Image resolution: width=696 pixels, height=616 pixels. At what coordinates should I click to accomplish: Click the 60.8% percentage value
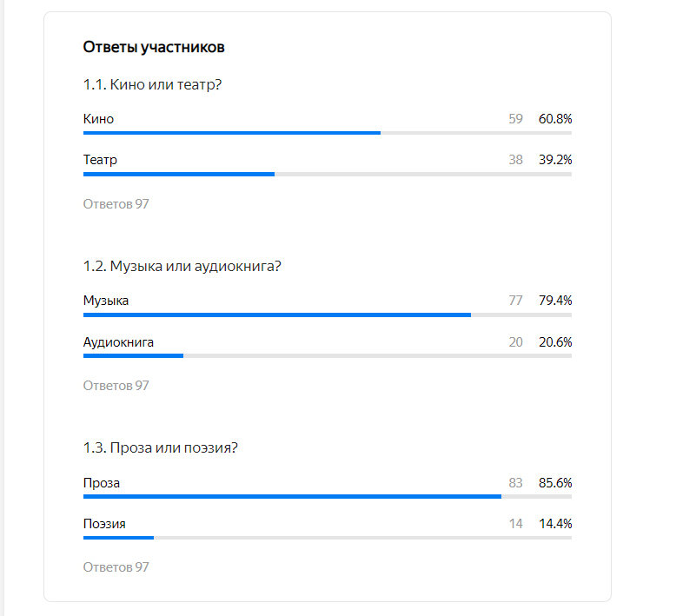pyautogui.click(x=555, y=119)
